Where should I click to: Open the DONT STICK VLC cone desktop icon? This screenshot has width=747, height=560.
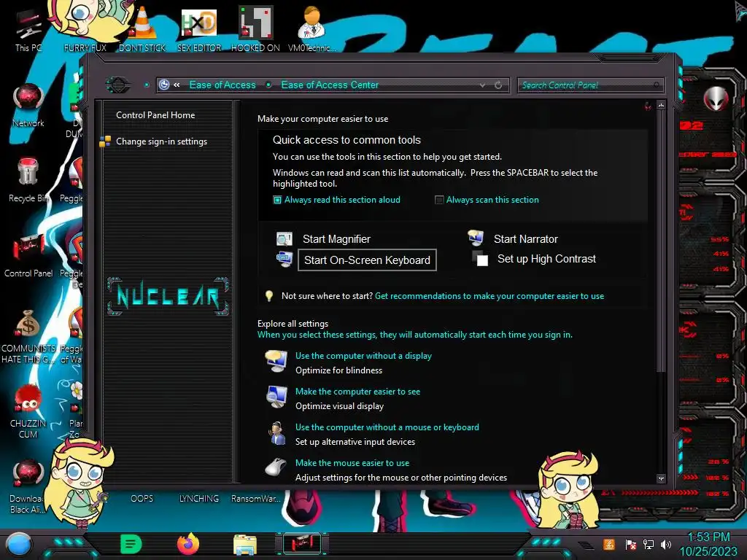(x=142, y=29)
